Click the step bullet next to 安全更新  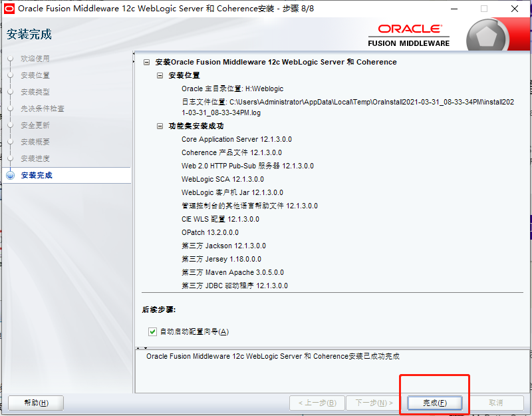(11, 125)
